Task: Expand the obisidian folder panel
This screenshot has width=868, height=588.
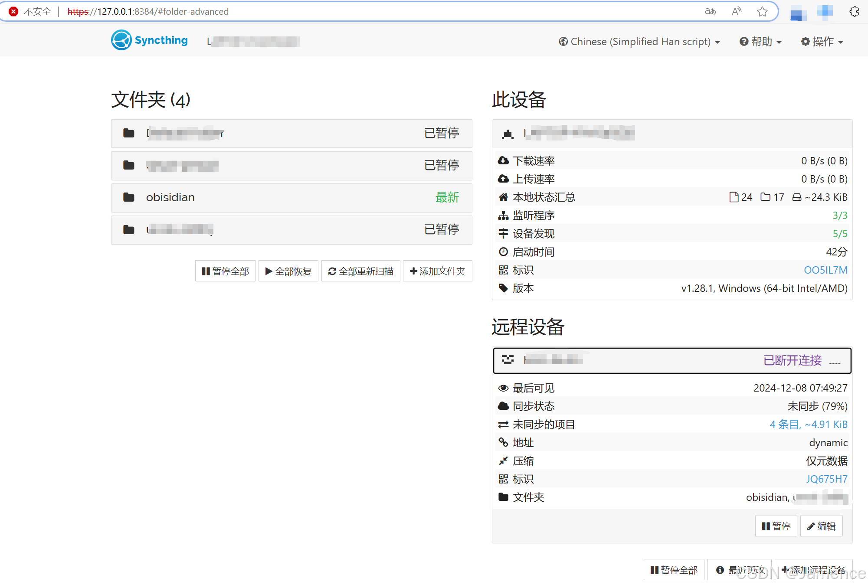Action: point(292,198)
